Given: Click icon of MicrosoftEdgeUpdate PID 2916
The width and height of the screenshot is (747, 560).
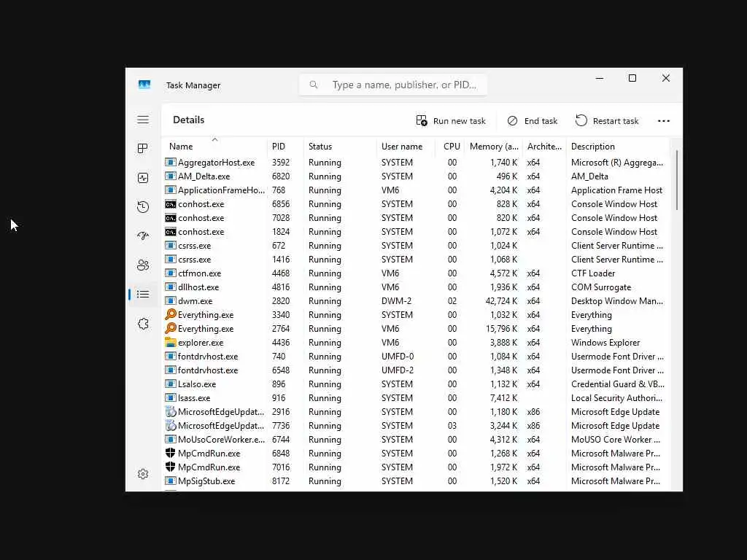Looking at the screenshot, I should pos(171,411).
